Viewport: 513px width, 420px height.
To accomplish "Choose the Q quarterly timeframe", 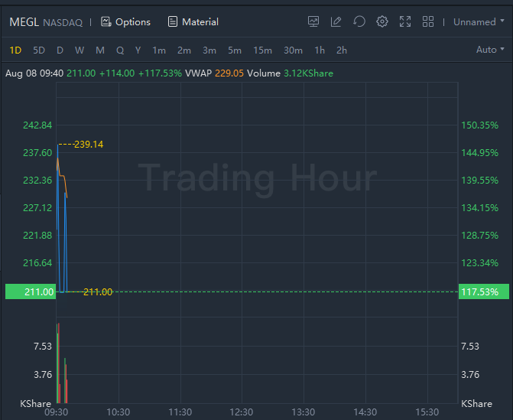I will click(x=120, y=50).
